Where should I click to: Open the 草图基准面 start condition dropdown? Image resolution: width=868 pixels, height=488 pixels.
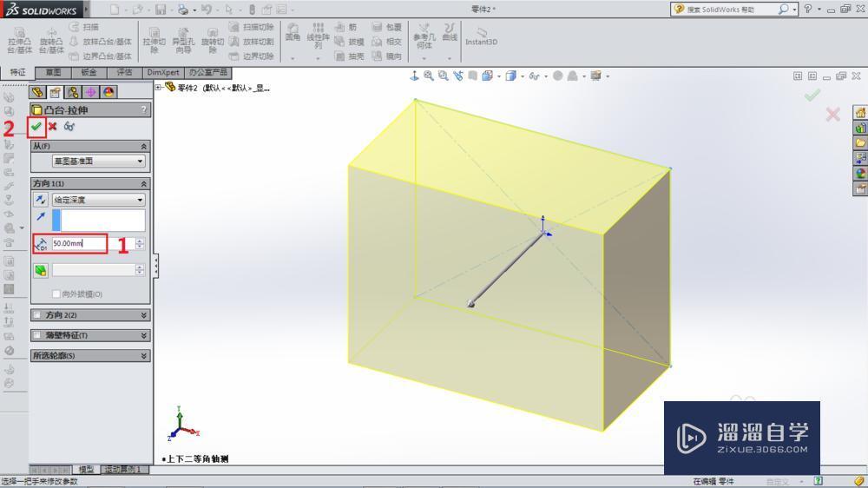coord(99,162)
